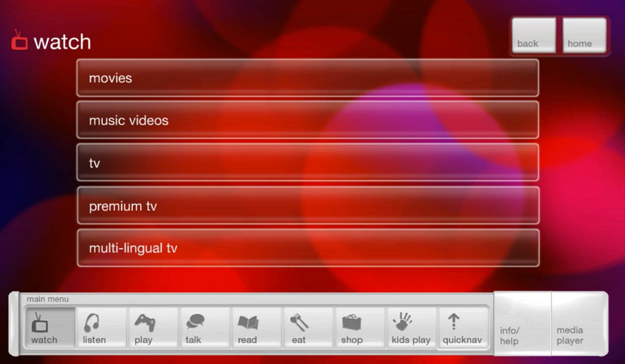Image resolution: width=625 pixels, height=364 pixels.
Task: Choose multi-lingual tv
Action: click(x=306, y=248)
